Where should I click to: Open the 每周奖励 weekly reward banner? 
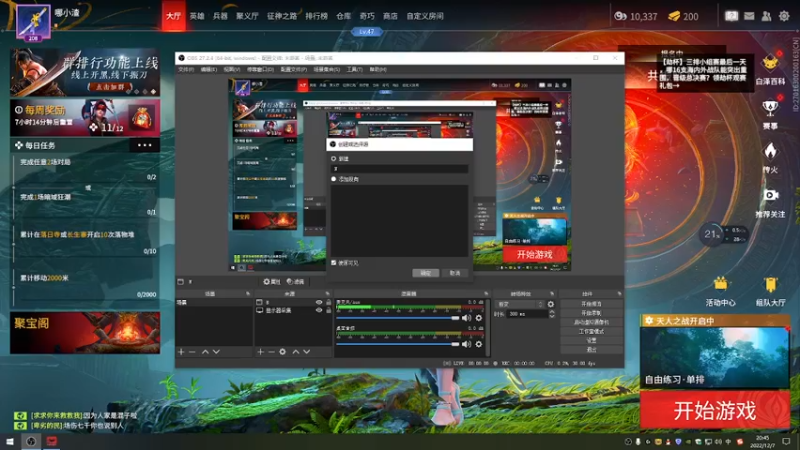[x=85, y=117]
